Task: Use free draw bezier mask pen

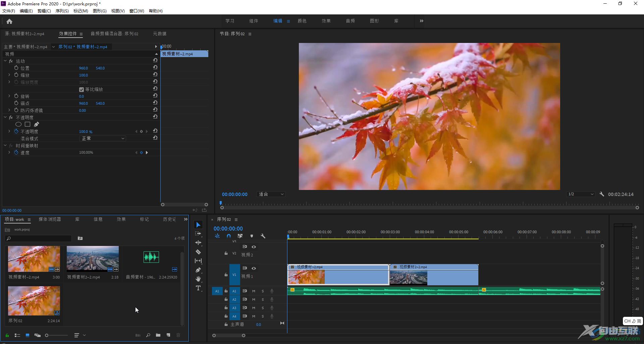Action: click(36, 124)
